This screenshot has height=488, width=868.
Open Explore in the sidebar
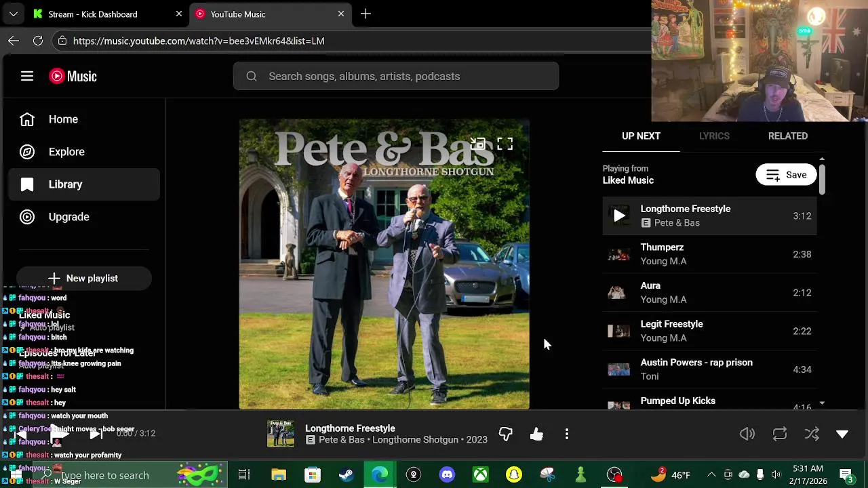[84, 152]
